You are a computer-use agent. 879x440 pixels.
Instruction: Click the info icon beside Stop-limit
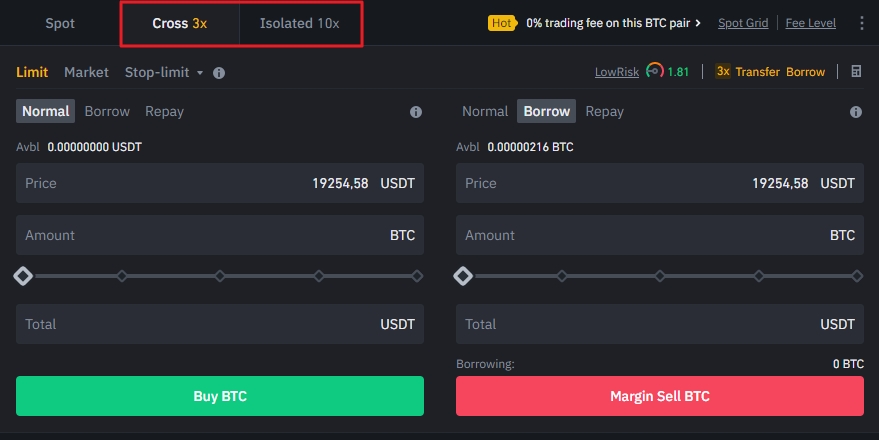point(219,73)
